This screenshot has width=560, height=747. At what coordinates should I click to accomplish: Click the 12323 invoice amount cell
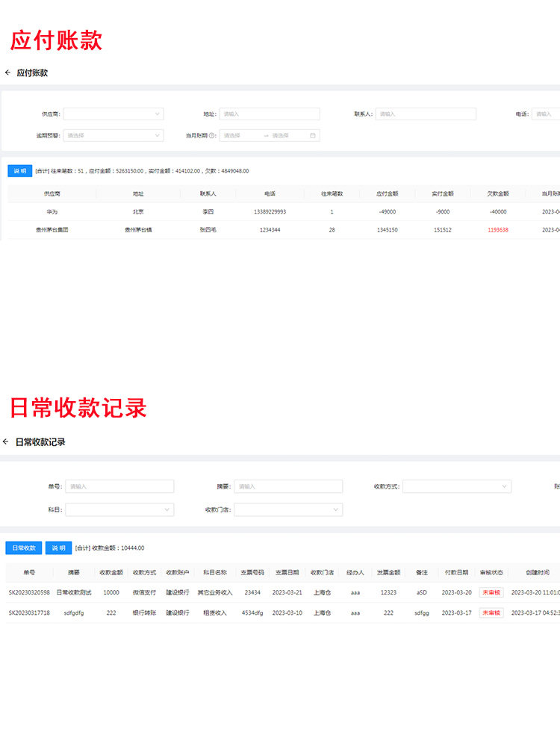coord(388,592)
